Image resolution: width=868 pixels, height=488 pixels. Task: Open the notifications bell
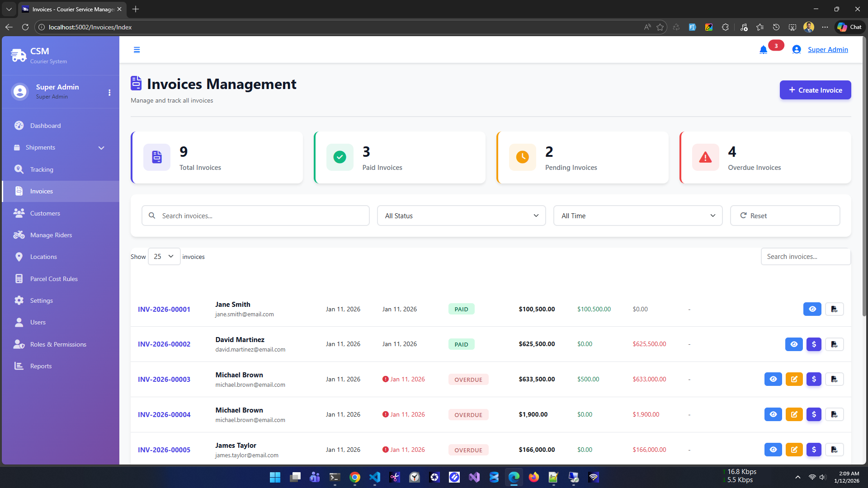(763, 50)
